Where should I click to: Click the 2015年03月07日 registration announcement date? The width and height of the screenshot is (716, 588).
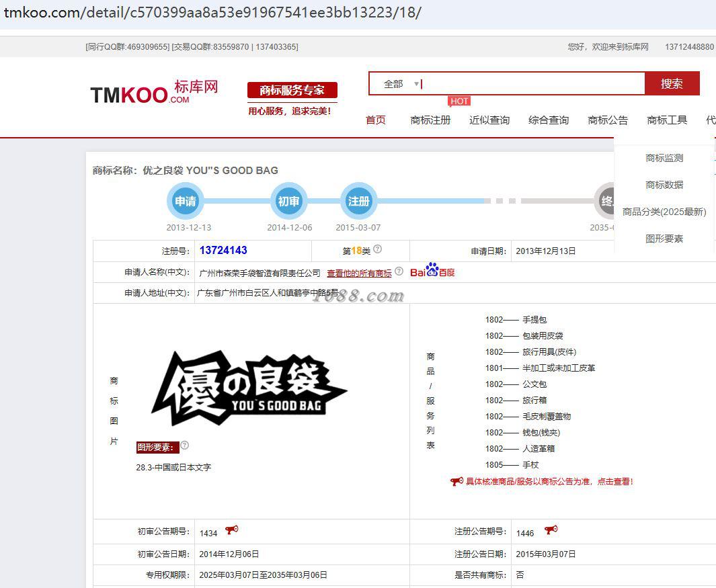tap(546, 554)
